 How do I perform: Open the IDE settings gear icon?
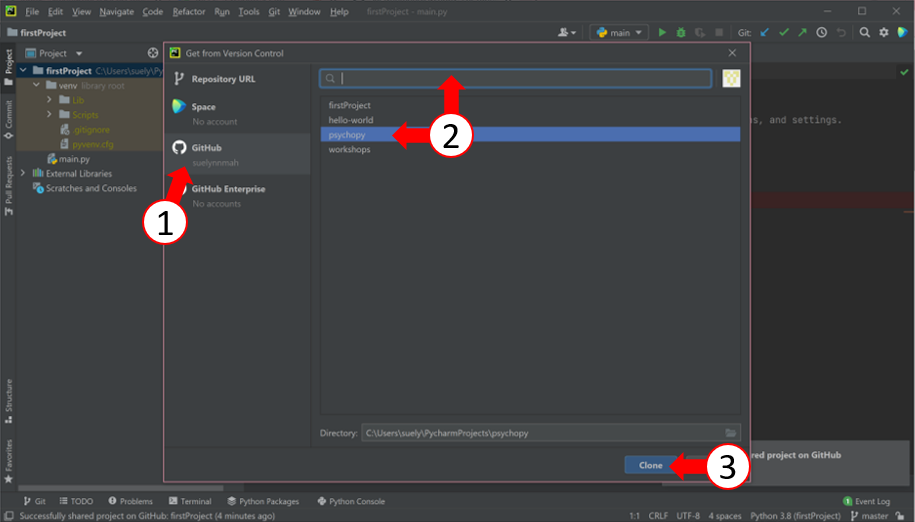(x=883, y=32)
